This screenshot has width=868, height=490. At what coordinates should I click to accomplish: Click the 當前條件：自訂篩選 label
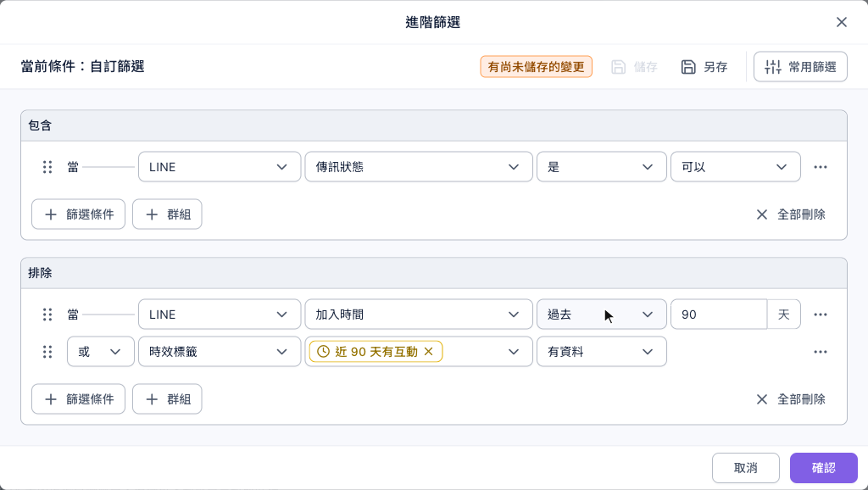[x=82, y=66]
